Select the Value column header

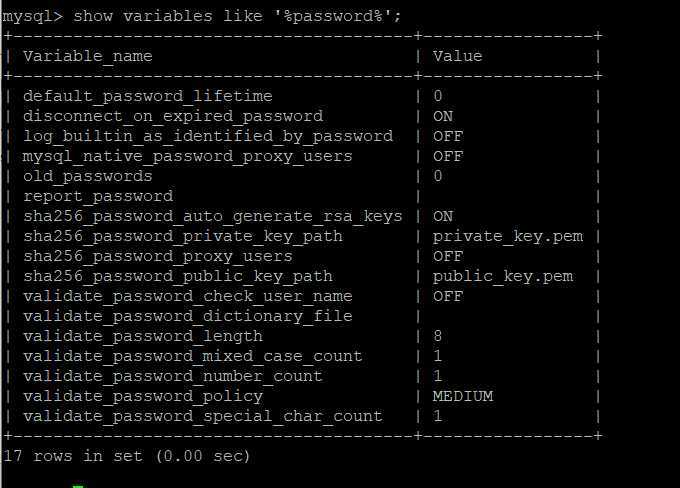[457, 56]
